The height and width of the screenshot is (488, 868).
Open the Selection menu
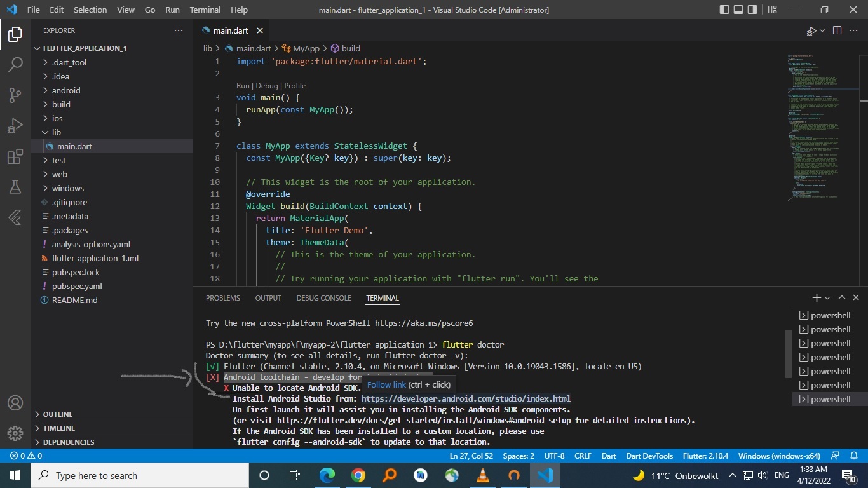[x=90, y=10]
